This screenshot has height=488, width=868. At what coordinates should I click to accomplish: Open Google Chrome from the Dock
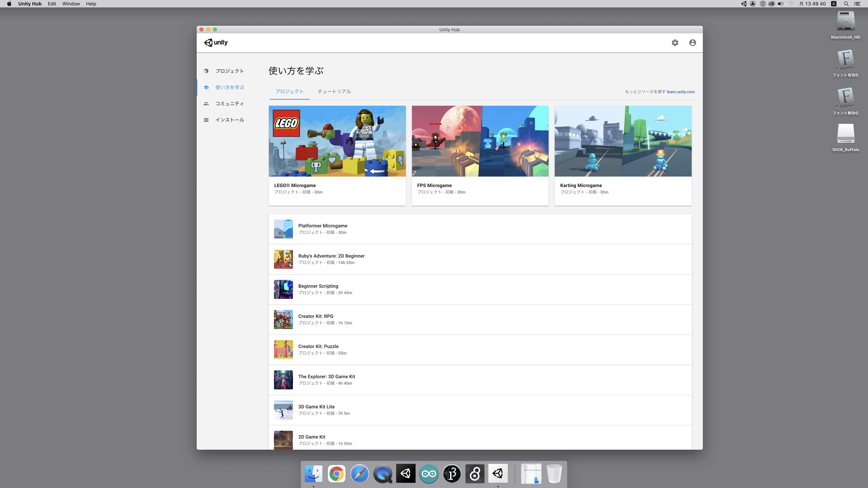coord(336,474)
